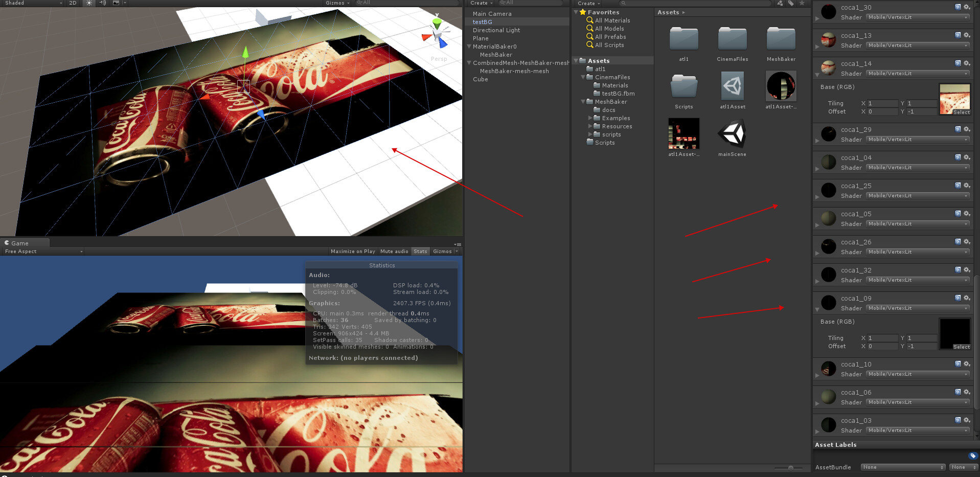Open effects visibility icon in Scene toolbar
The width and height of the screenshot is (980, 477).
[115, 3]
